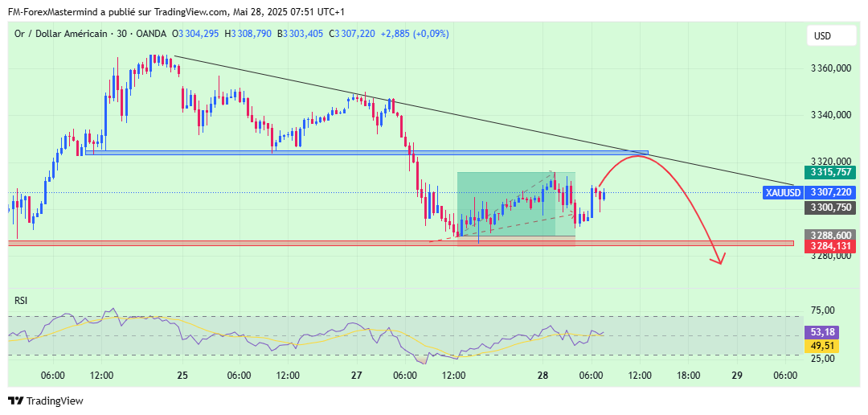Click the 3 360,000 price axis label

(830, 68)
